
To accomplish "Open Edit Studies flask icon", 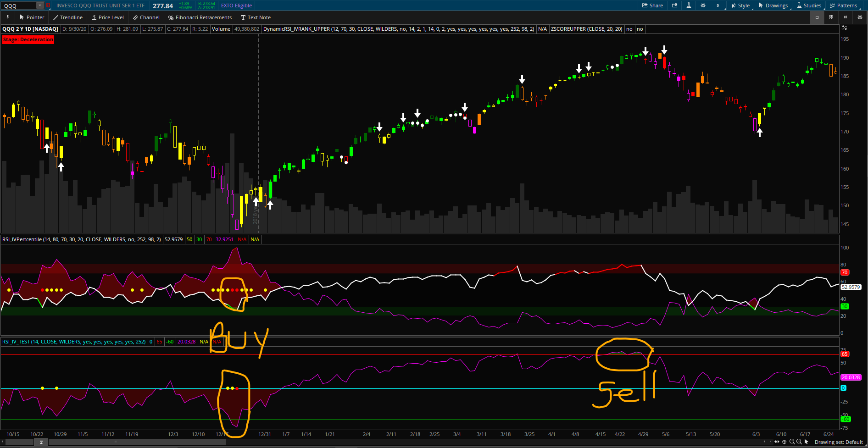I will point(689,6).
